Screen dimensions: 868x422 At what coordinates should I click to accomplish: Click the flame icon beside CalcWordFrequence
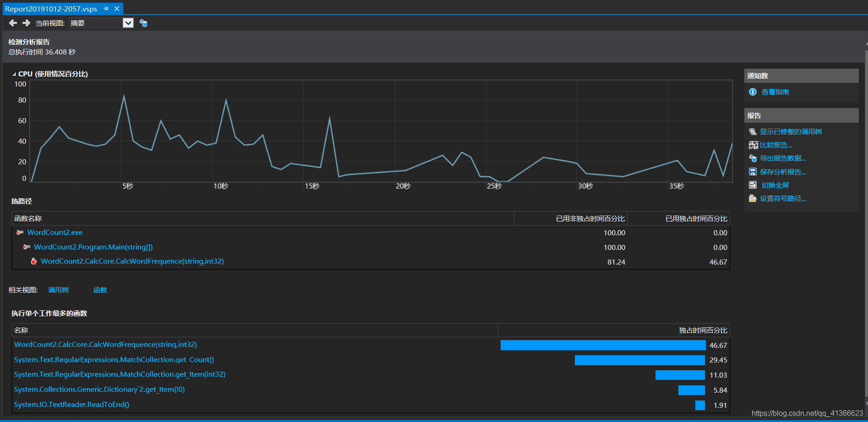[x=33, y=261]
